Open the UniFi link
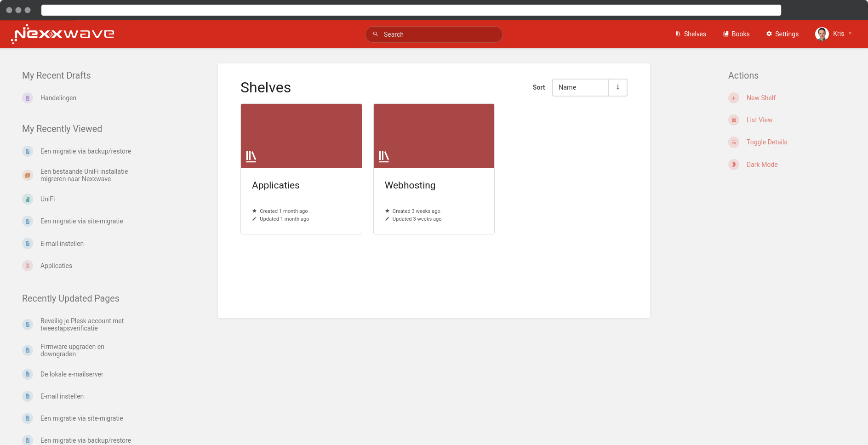 [x=47, y=199]
